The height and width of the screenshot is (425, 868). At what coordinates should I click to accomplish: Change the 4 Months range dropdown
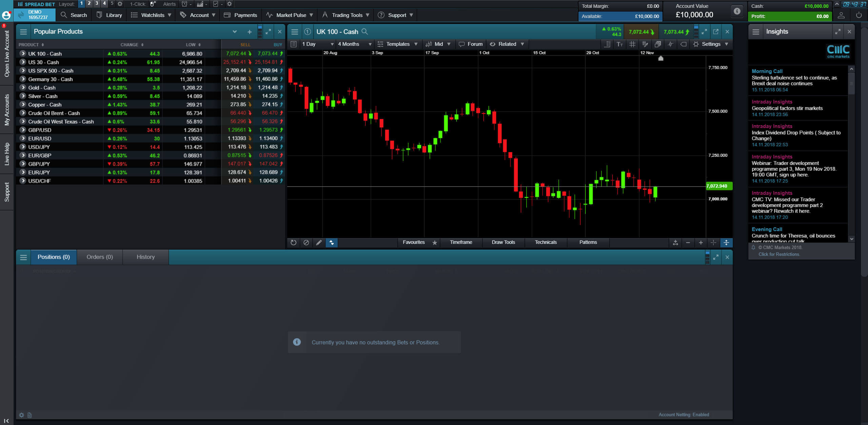pyautogui.click(x=355, y=44)
